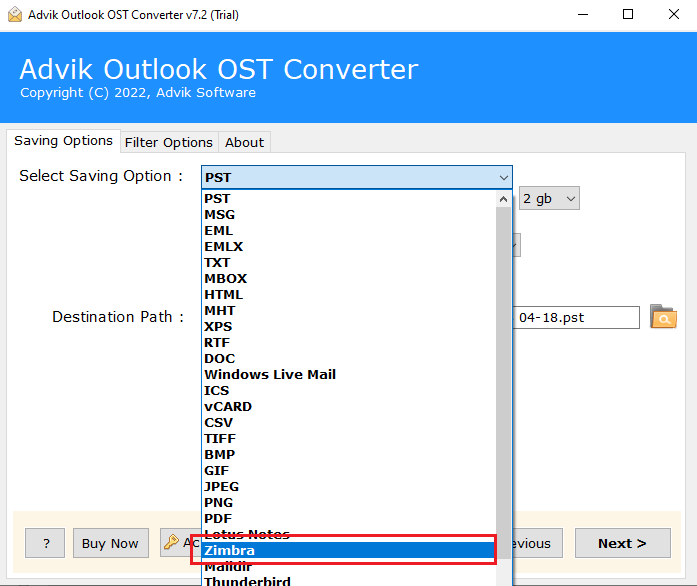Collapse the Select Saving Option combo box
Viewport: 697px width, 586px height.
(357, 177)
